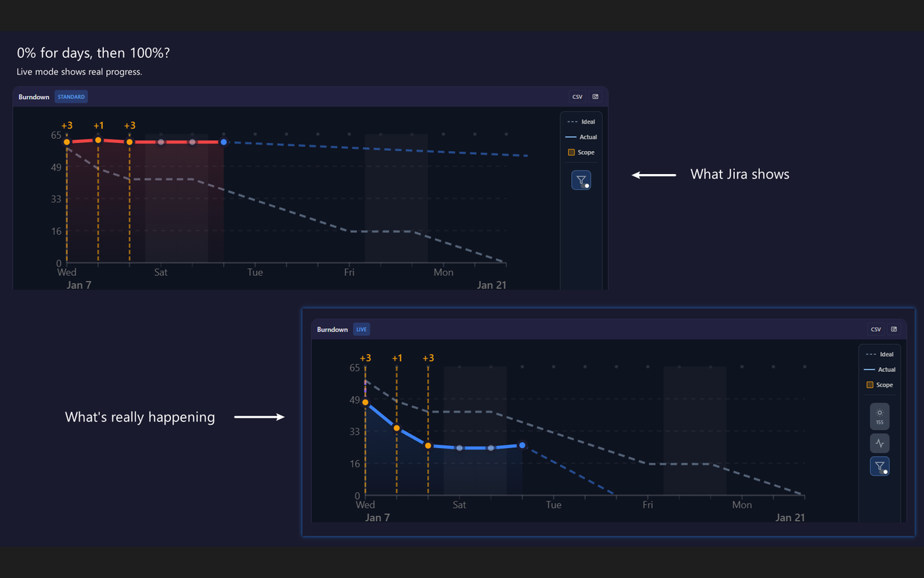This screenshot has height=578, width=924.
Task: Click the +1 scope change marker on Live chart
Action: pyautogui.click(x=397, y=358)
